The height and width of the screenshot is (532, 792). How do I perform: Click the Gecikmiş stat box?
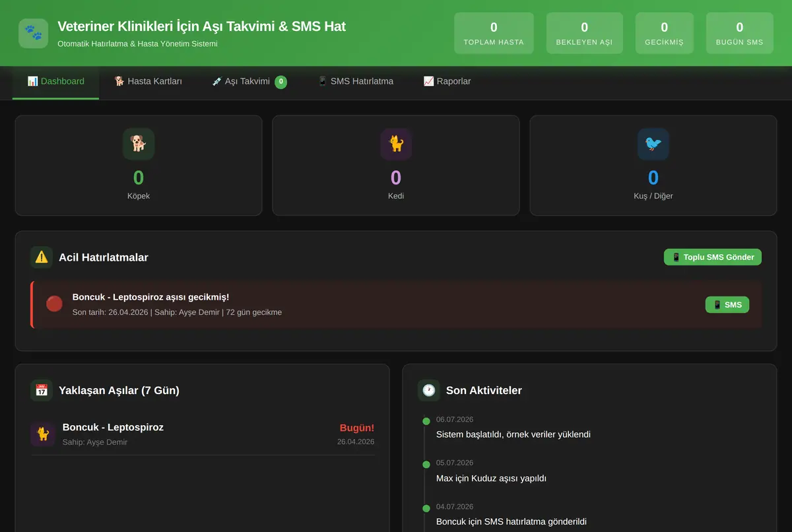click(x=664, y=33)
